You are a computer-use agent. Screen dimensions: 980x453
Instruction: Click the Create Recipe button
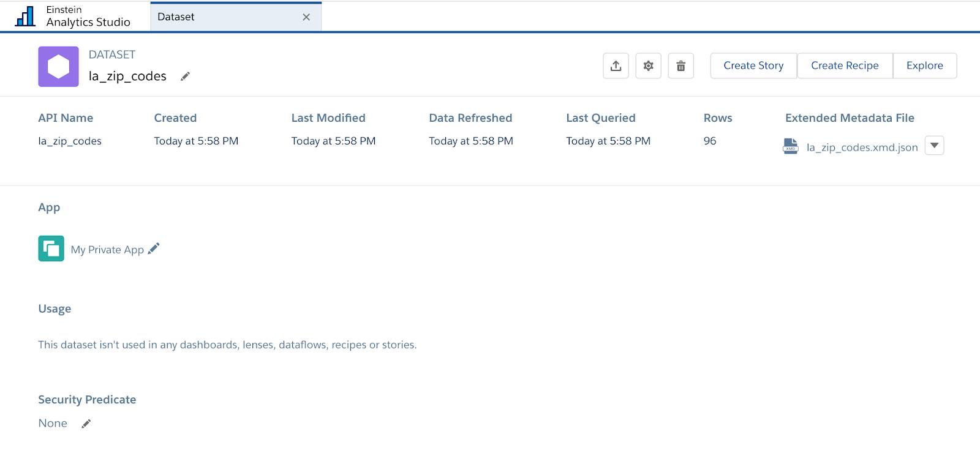(845, 66)
